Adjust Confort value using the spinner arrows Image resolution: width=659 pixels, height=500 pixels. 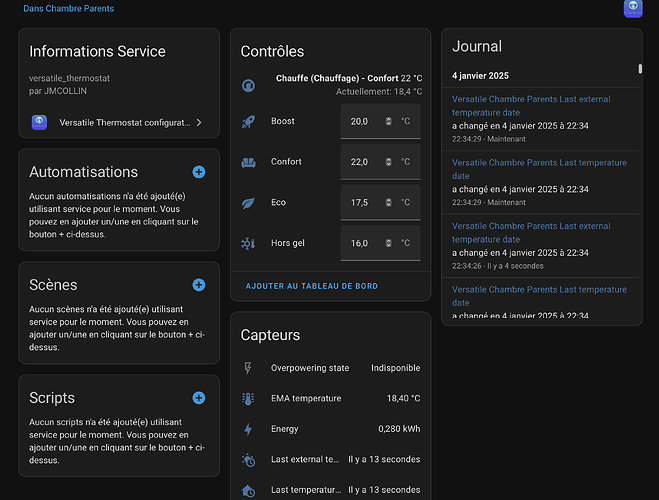click(388, 162)
